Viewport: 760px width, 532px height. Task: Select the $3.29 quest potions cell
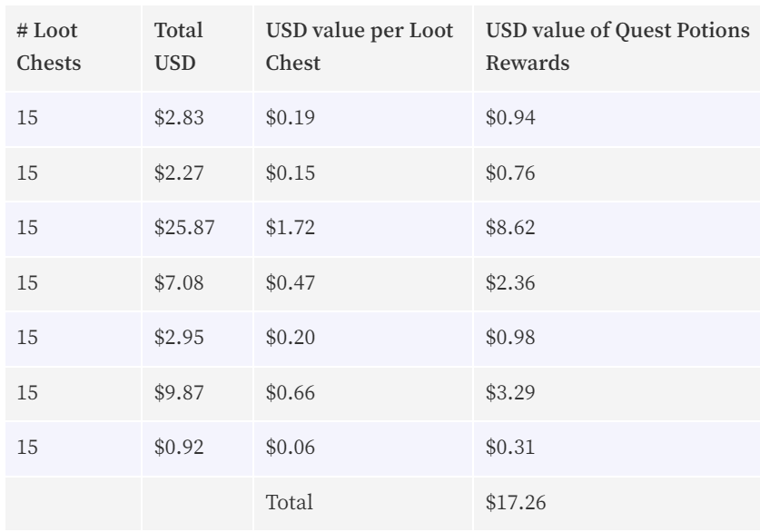click(617, 394)
